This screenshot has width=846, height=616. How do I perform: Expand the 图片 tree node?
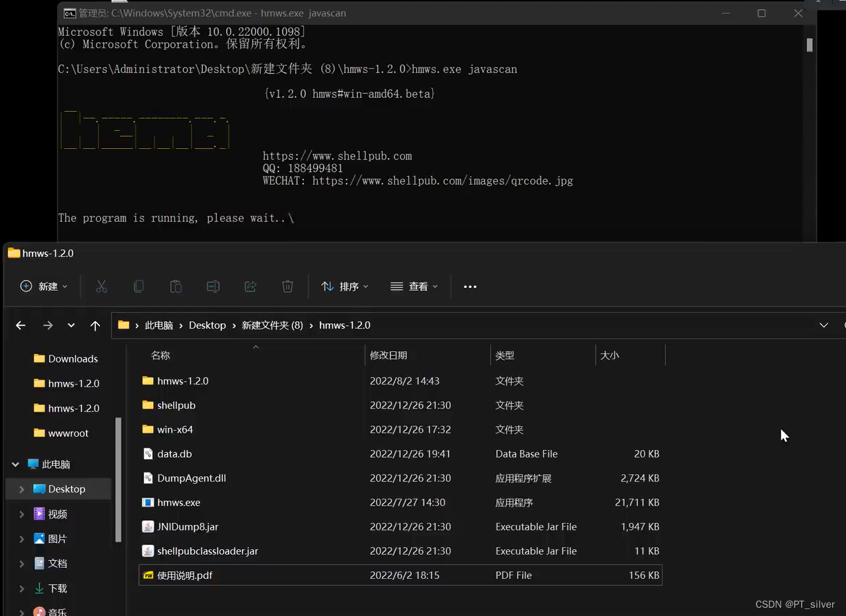pos(21,539)
